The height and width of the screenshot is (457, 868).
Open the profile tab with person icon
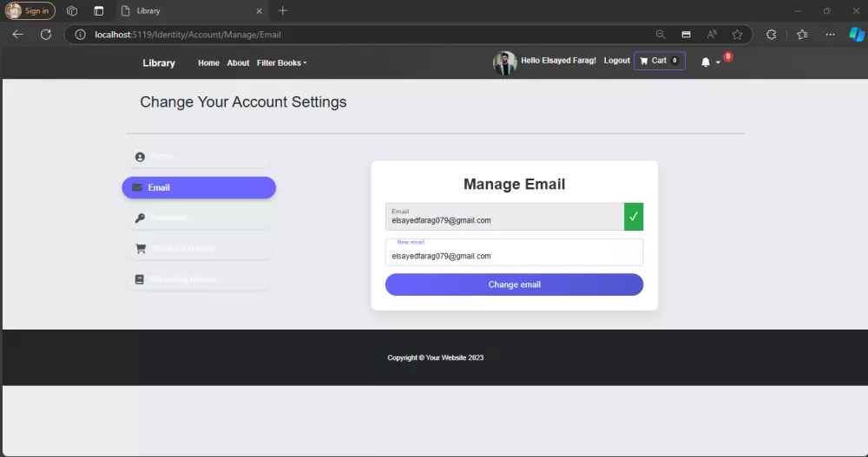click(x=200, y=157)
